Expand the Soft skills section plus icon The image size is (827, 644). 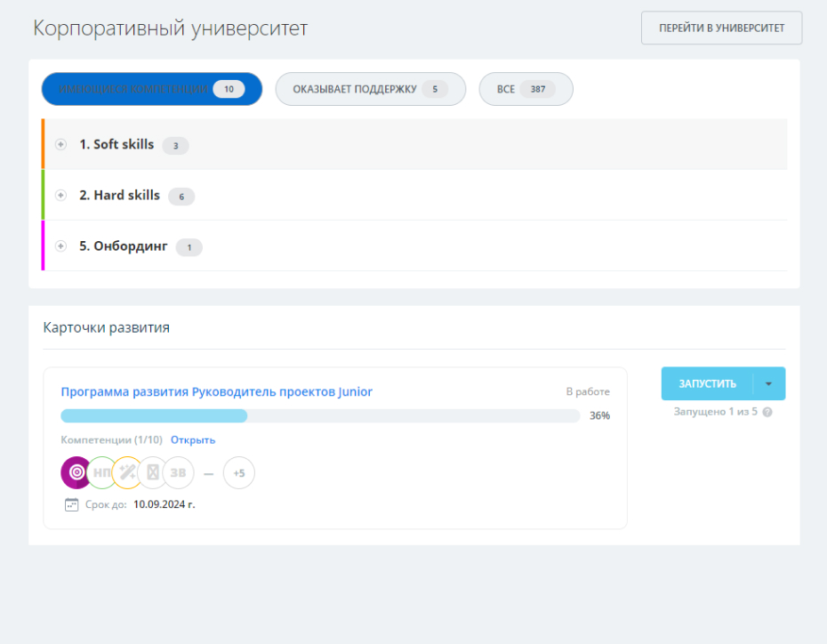(x=60, y=144)
